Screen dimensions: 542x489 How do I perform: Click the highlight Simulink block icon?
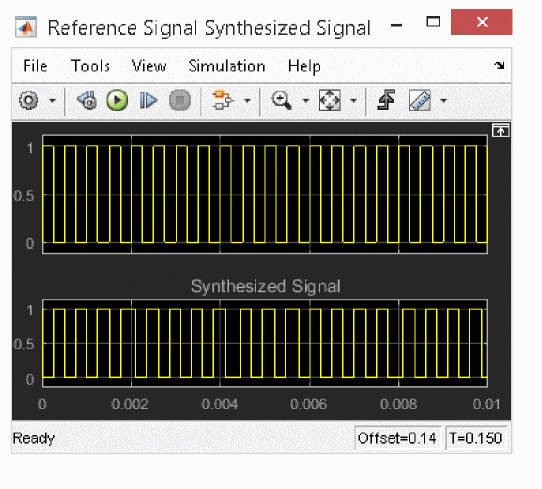tap(223, 100)
